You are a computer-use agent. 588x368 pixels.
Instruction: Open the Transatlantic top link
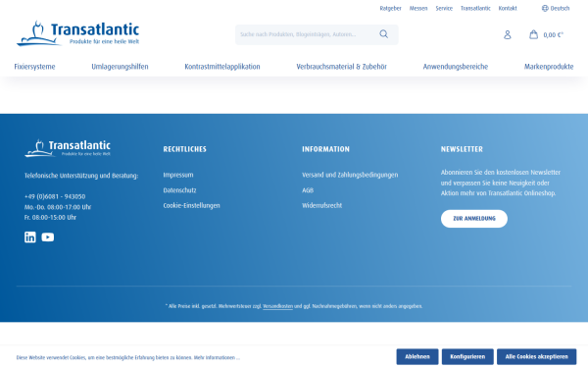tap(475, 8)
